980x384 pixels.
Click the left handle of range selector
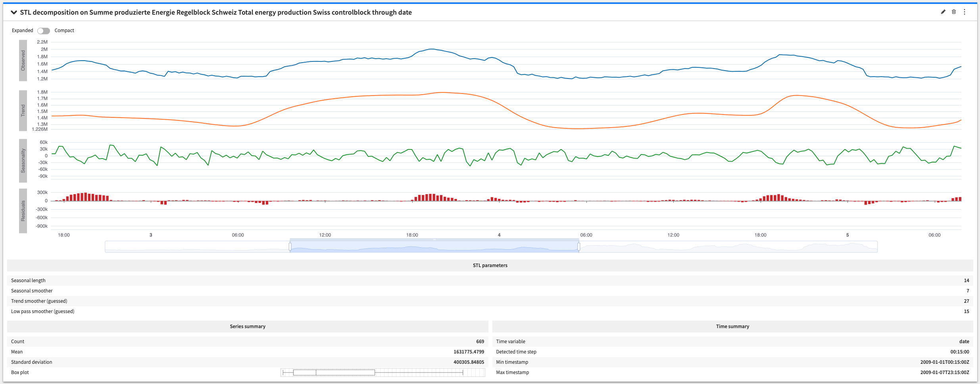click(x=290, y=247)
